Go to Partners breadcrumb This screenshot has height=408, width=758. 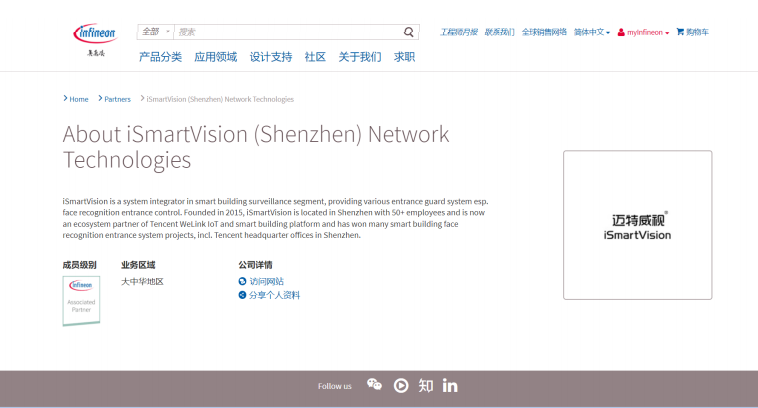pyautogui.click(x=117, y=99)
